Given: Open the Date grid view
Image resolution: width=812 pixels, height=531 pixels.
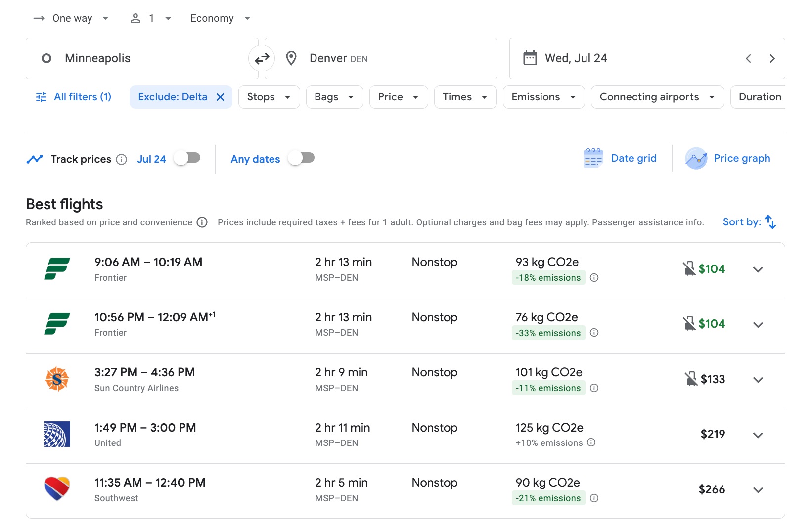Looking at the screenshot, I should point(621,158).
